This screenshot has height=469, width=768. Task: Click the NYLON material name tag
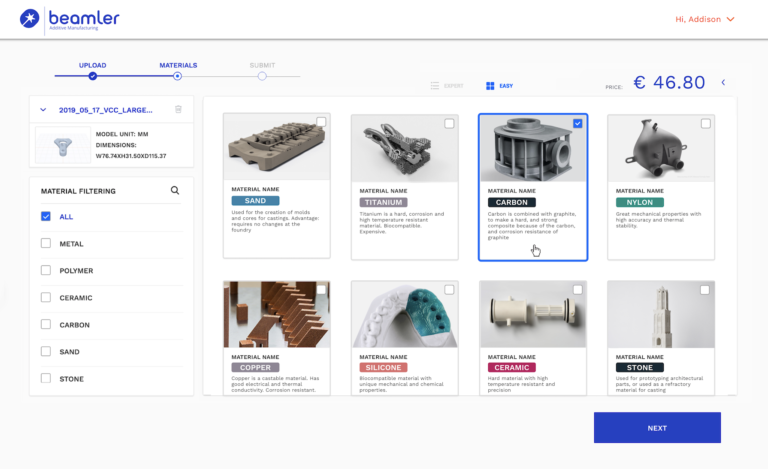pyautogui.click(x=640, y=202)
